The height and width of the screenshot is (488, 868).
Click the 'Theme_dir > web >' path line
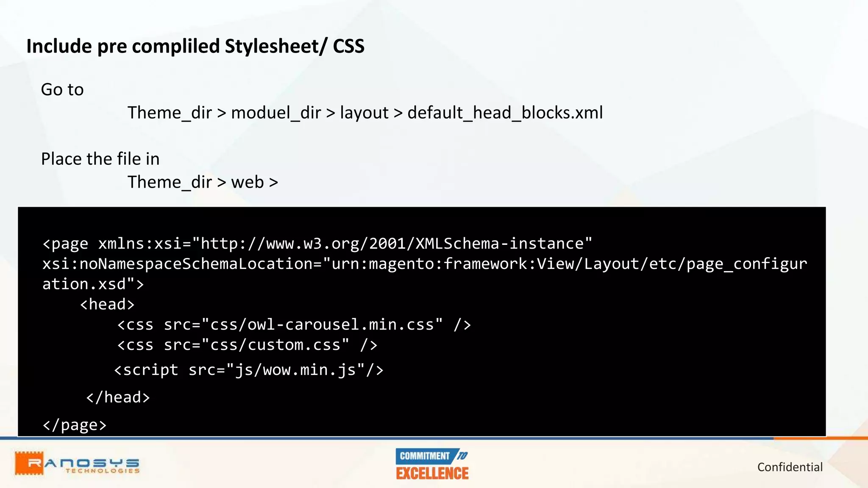click(x=203, y=183)
